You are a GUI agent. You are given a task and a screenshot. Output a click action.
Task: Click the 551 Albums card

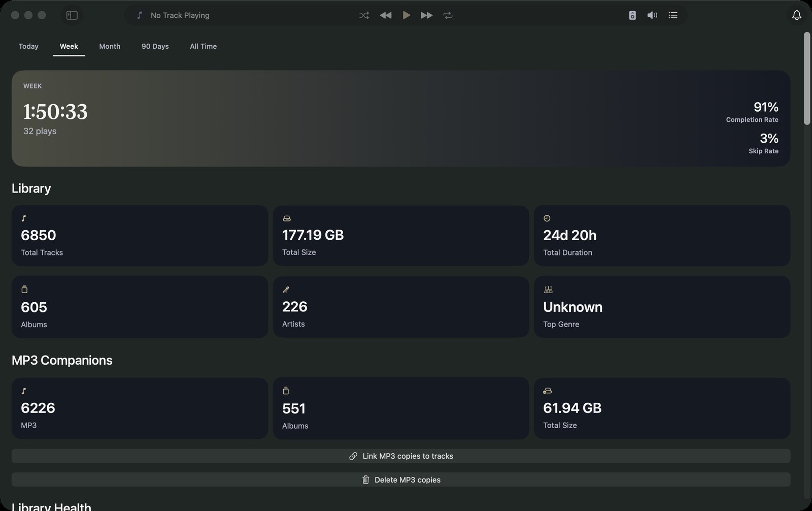(x=401, y=408)
